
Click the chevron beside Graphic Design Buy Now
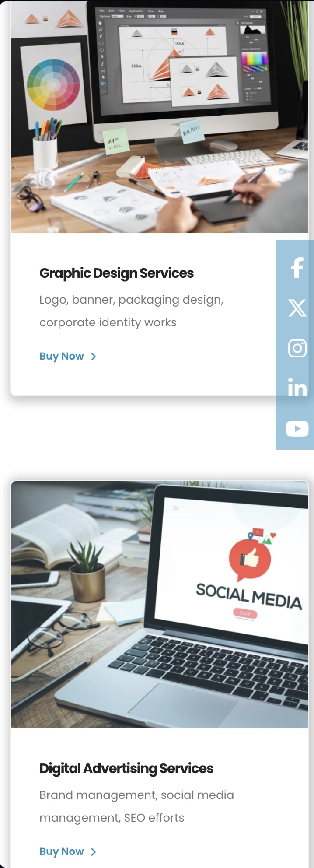(93, 357)
